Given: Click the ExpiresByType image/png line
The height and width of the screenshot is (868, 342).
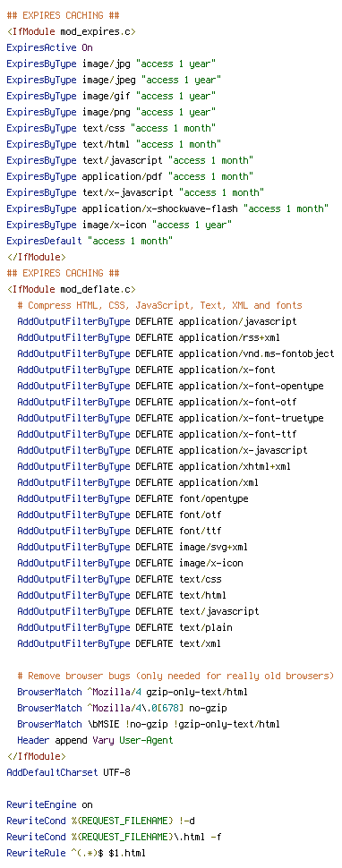Looking at the screenshot, I should [x=111, y=112].
